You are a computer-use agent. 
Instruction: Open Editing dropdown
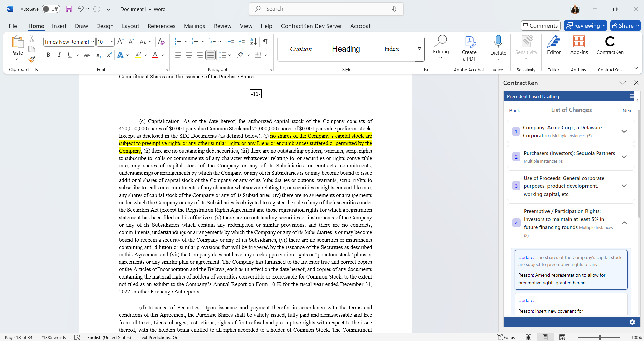pyautogui.click(x=441, y=48)
